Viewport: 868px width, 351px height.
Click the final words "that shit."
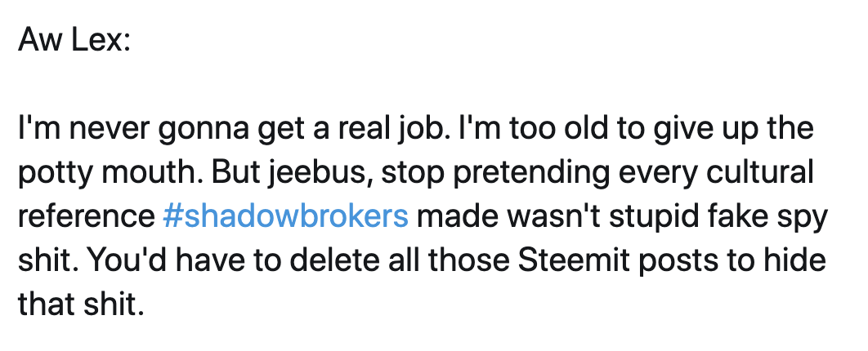(x=81, y=304)
